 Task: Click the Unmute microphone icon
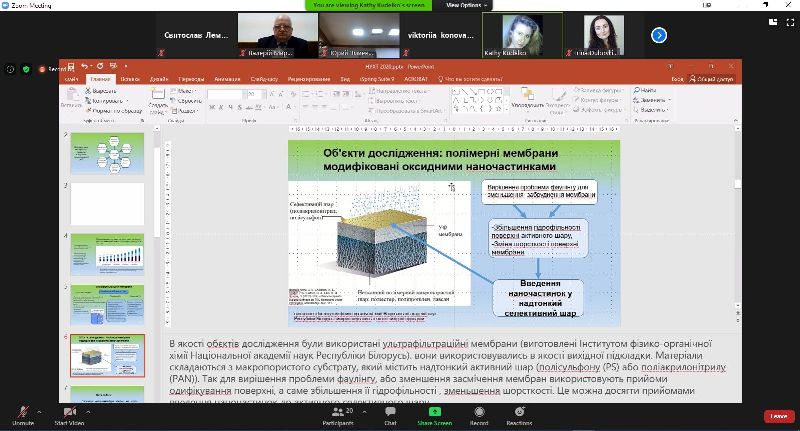pyautogui.click(x=20, y=411)
